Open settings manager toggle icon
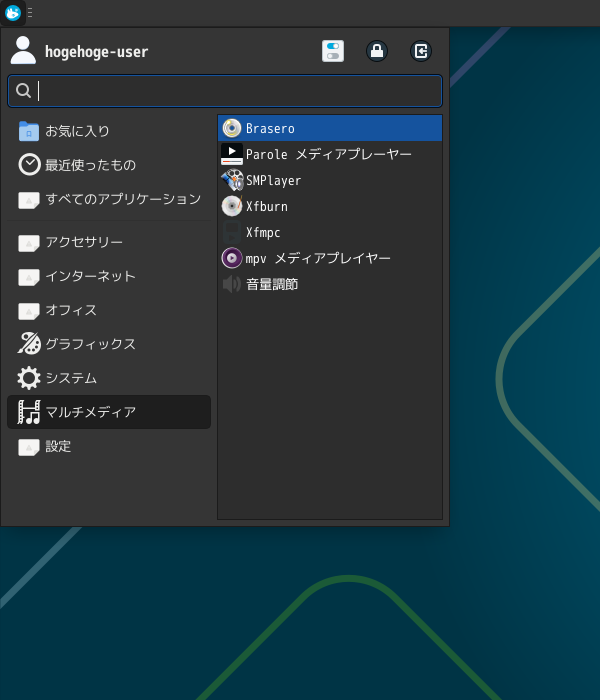The image size is (600, 700). (333, 51)
